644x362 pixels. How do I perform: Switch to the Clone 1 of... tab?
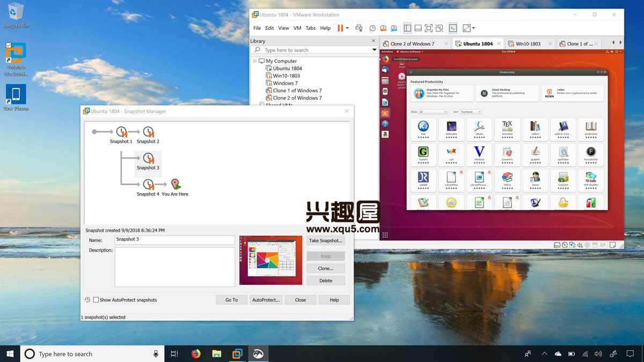click(x=580, y=43)
